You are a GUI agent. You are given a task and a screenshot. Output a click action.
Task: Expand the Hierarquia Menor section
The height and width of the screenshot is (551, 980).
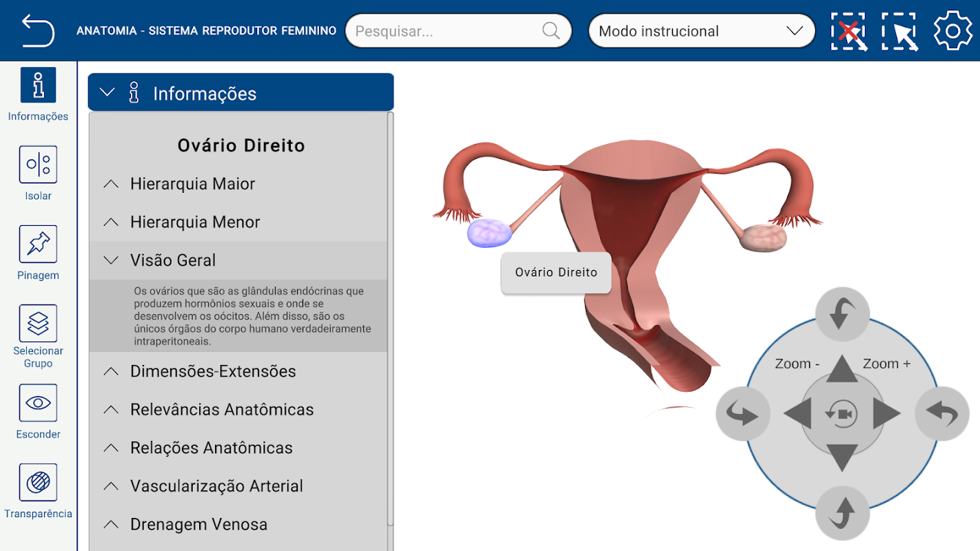tap(238, 222)
